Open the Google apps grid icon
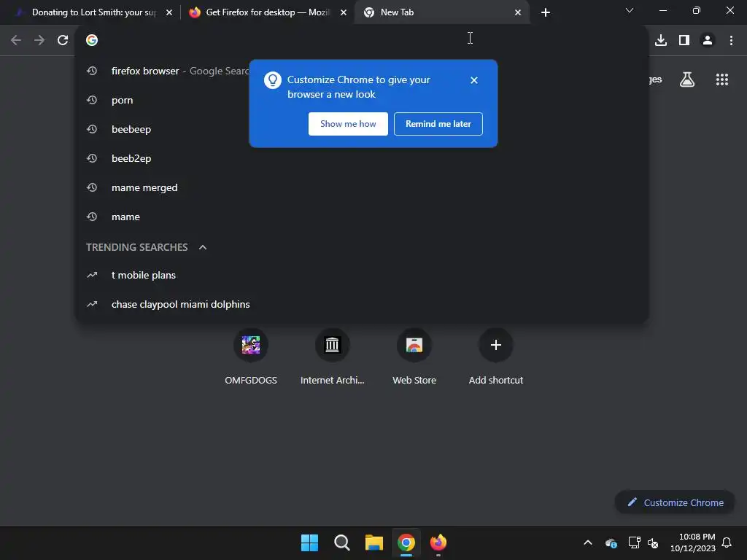747x560 pixels. coord(722,79)
